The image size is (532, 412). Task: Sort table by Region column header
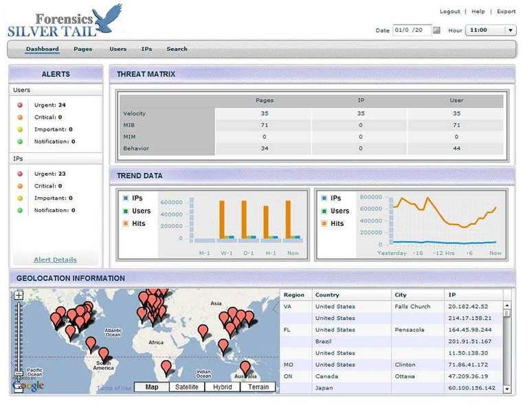293,295
